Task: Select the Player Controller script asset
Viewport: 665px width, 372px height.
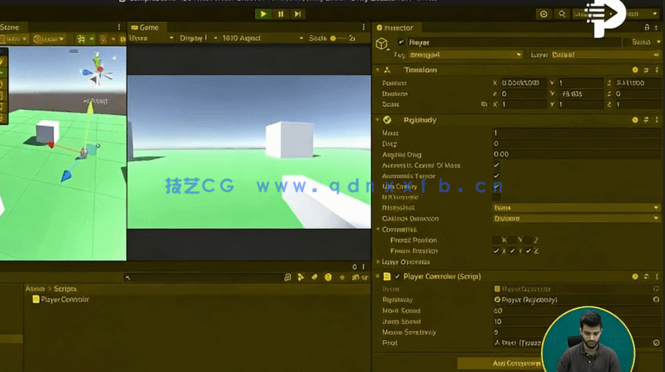Action: tap(61, 299)
